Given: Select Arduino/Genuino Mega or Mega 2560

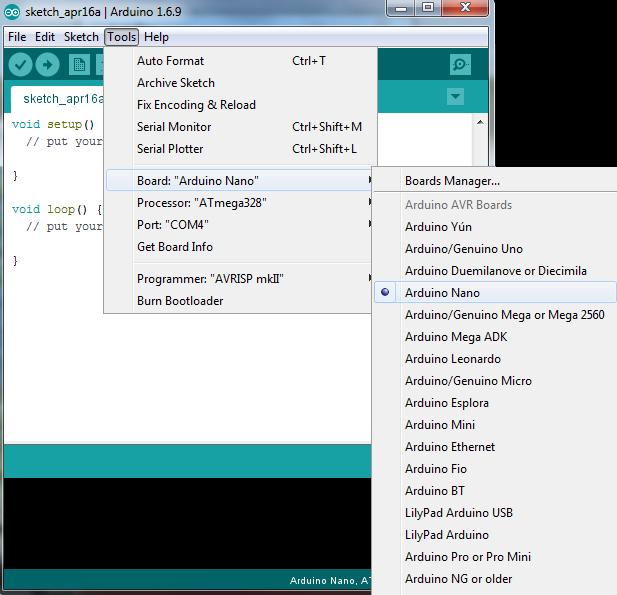Looking at the screenshot, I should 495,315.
